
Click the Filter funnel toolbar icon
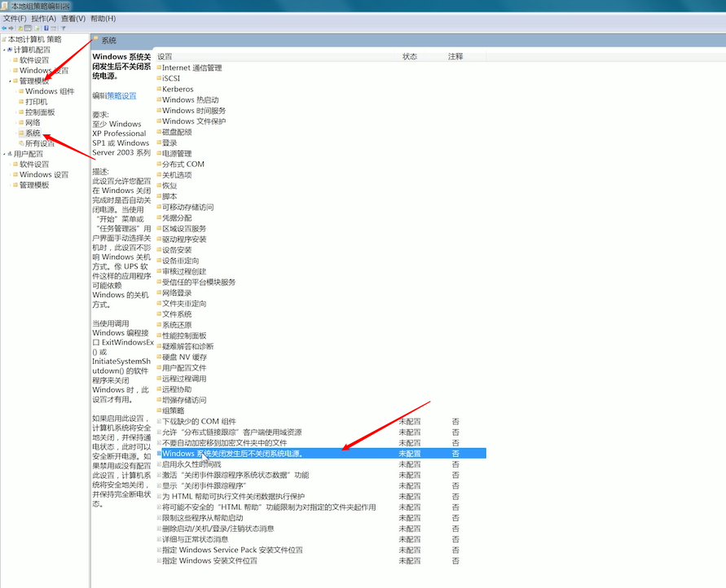[64, 29]
